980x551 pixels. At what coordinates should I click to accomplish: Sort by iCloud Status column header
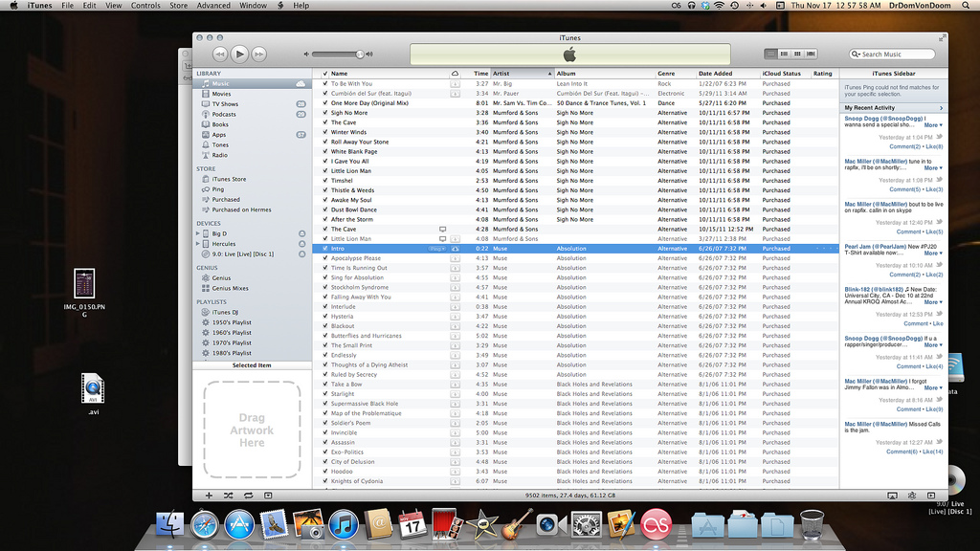pos(785,74)
